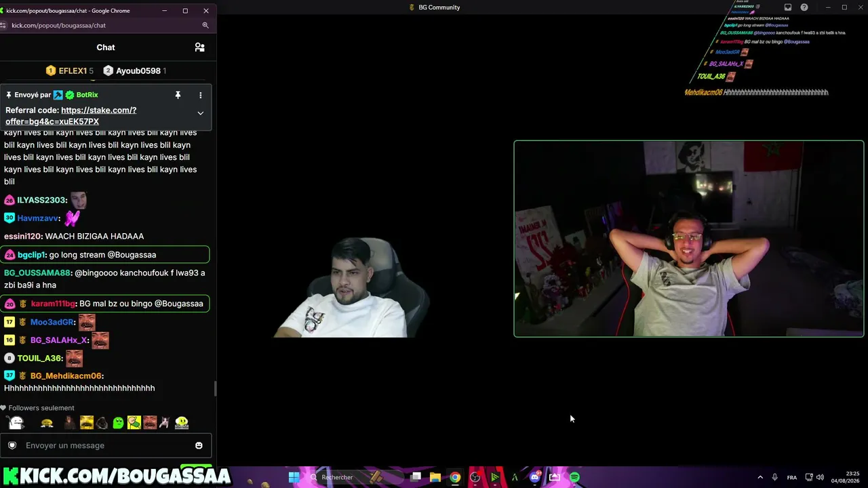Open Spotify from the taskbar
868x488 pixels.
click(x=574, y=477)
